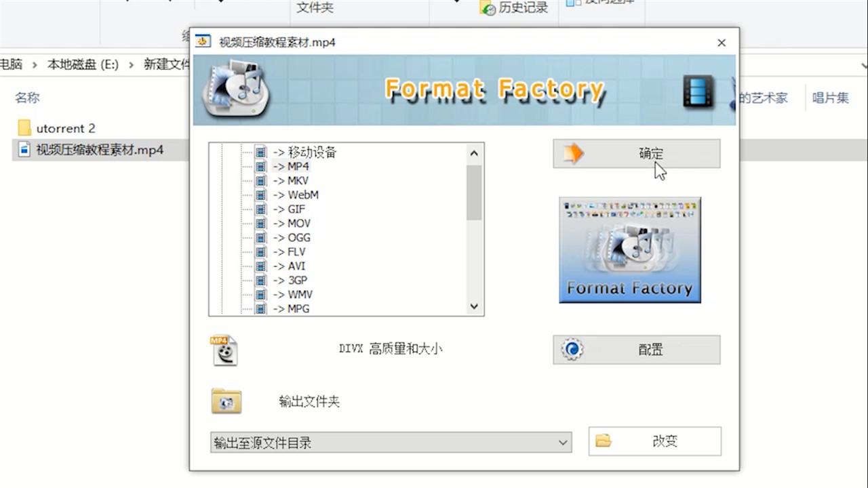Click the output folder icon
The width and height of the screenshot is (868, 488).
[226, 401]
